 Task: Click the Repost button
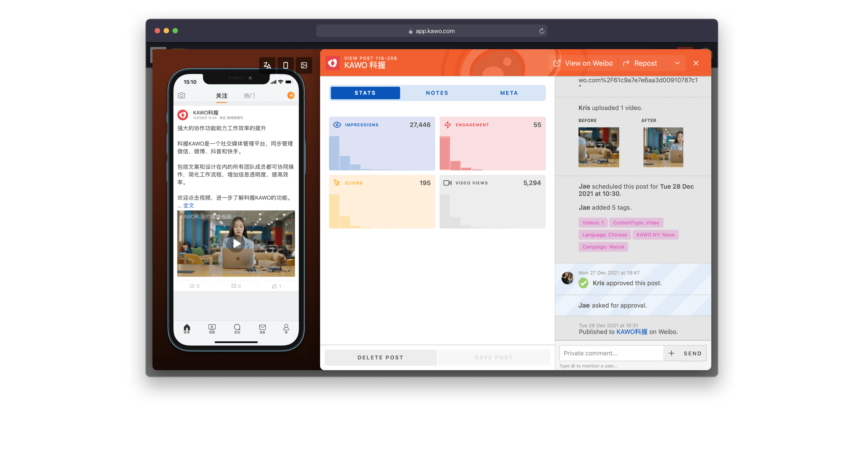pos(640,63)
